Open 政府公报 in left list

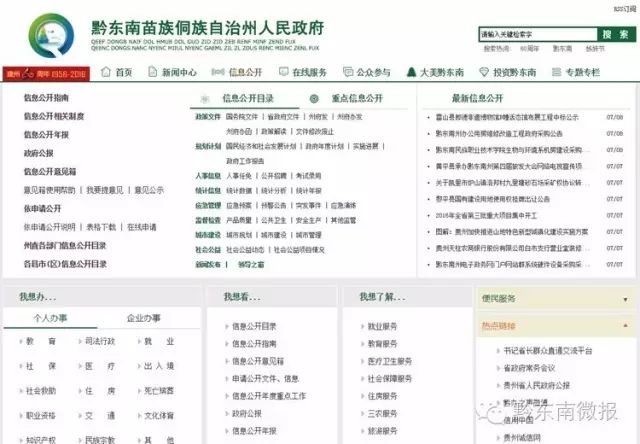(x=39, y=153)
